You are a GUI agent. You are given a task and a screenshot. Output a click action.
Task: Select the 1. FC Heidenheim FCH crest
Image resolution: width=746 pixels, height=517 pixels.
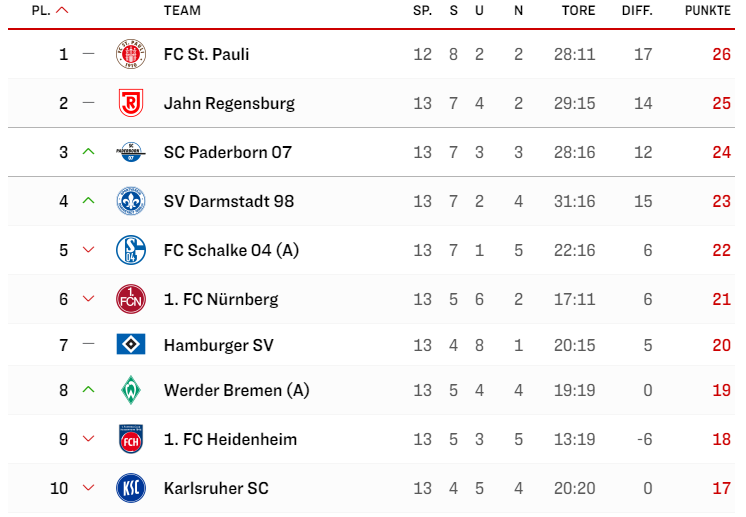[131, 439]
